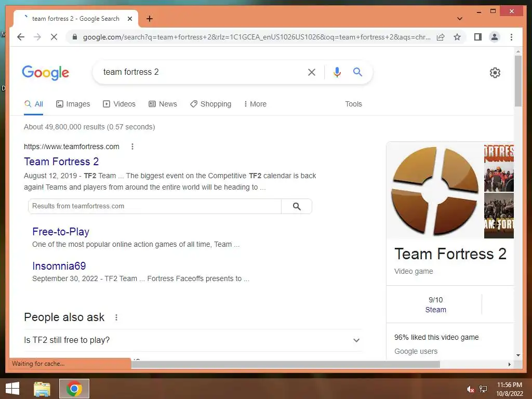
Task: Open a new browser tab
Action: coord(150,19)
